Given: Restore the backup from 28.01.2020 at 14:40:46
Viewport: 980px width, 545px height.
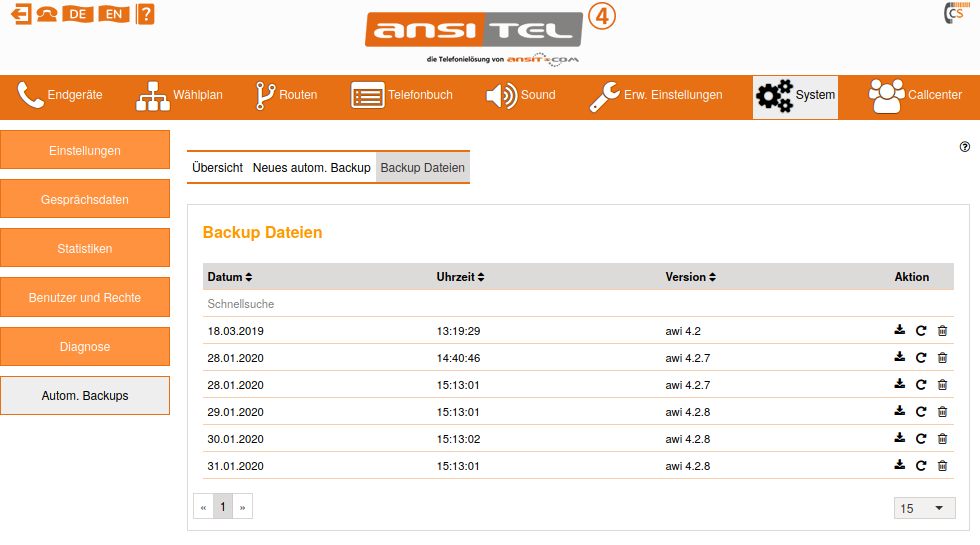Looking at the screenshot, I should coord(921,358).
